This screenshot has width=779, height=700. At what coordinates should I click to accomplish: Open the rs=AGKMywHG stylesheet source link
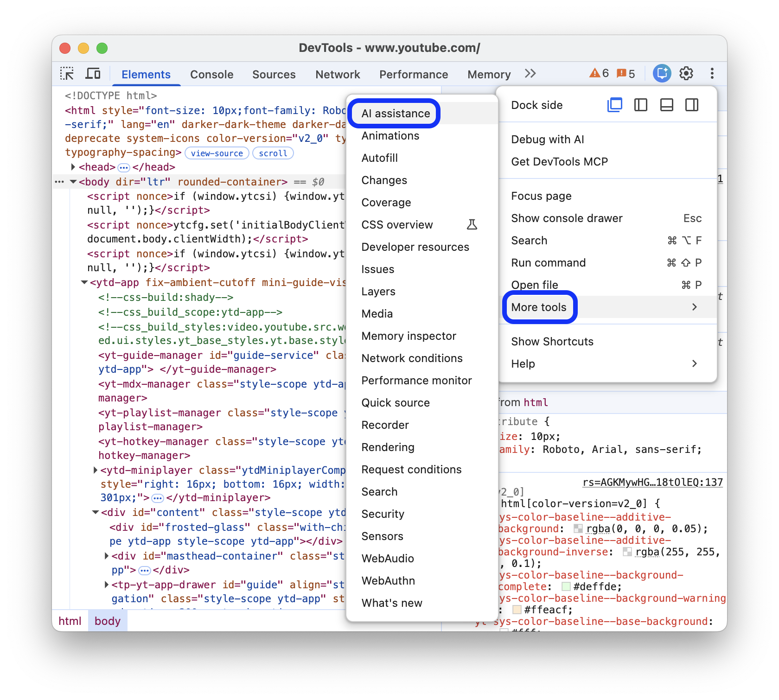click(652, 483)
